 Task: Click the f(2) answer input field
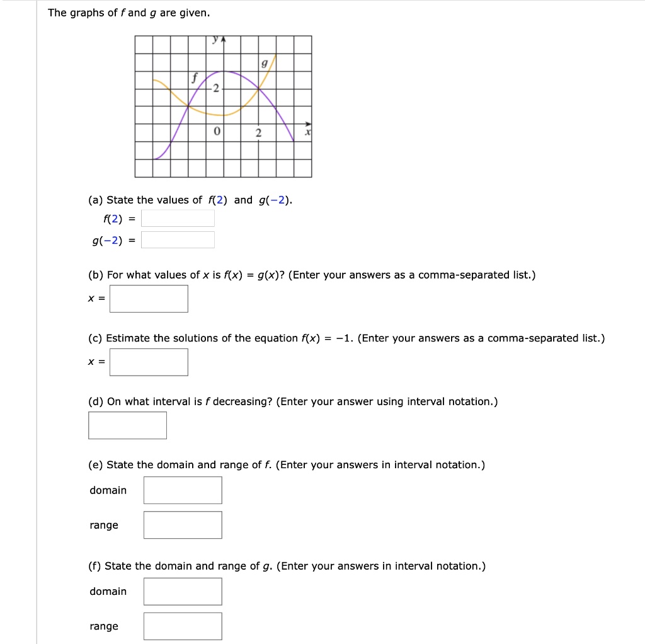[x=177, y=217]
